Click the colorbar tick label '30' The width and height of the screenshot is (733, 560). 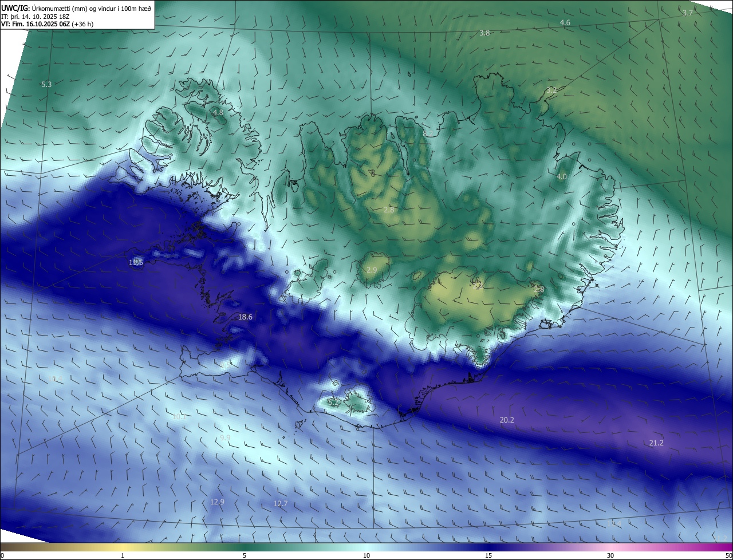click(610, 555)
